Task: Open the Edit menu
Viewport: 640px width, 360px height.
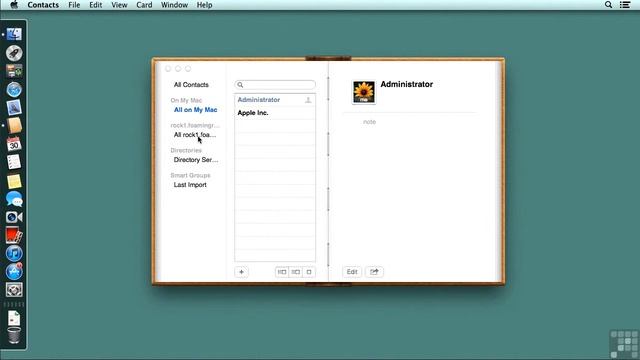Action: [96, 5]
